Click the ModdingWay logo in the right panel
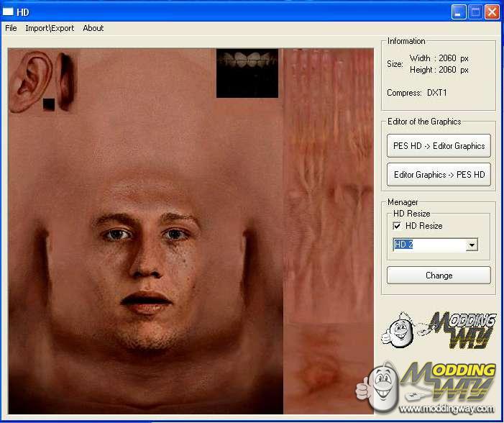 tap(438, 330)
